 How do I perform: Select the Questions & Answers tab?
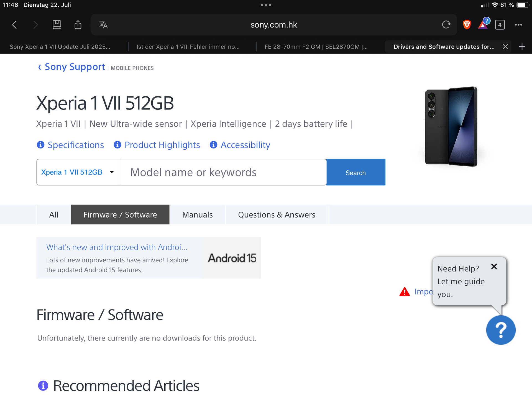pos(277,214)
